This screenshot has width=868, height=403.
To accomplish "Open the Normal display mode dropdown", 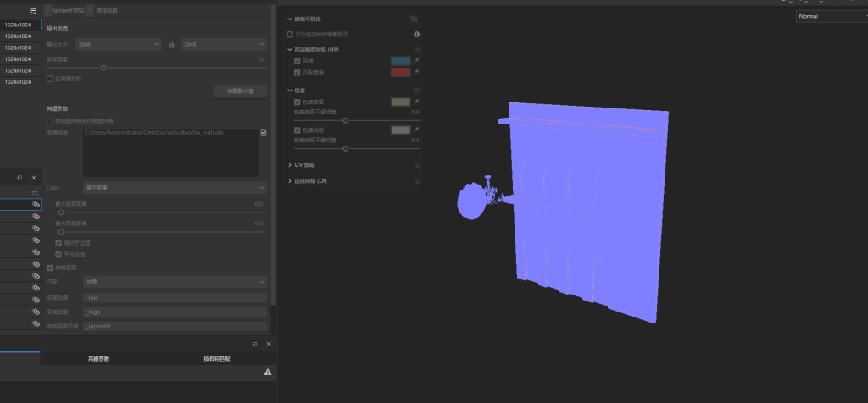I will [832, 16].
